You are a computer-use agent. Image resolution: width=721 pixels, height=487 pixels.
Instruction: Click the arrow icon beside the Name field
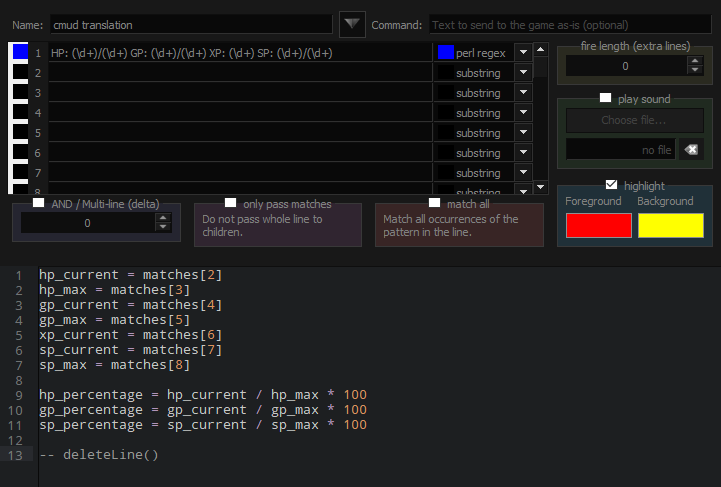click(x=352, y=23)
